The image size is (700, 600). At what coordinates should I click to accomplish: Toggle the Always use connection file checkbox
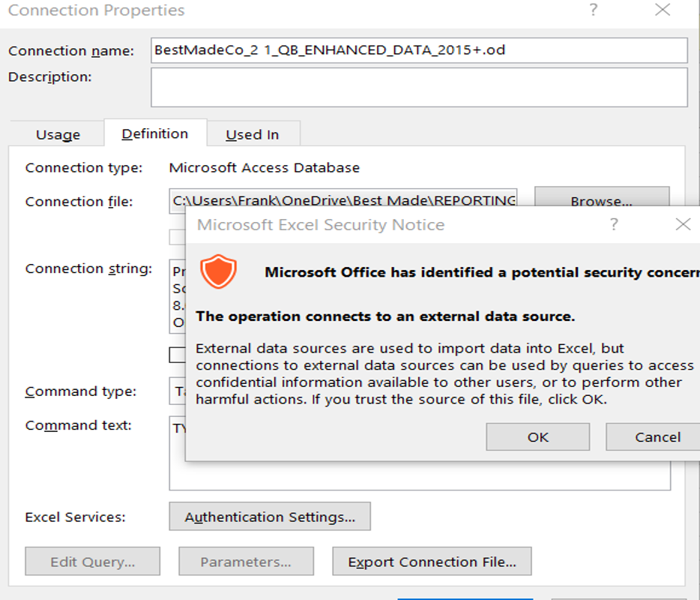177,237
